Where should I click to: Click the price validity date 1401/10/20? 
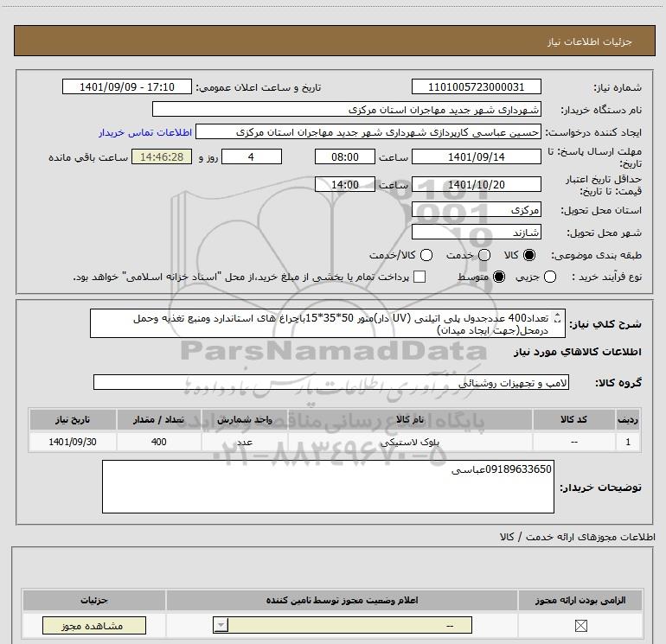(x=476, y=184)
